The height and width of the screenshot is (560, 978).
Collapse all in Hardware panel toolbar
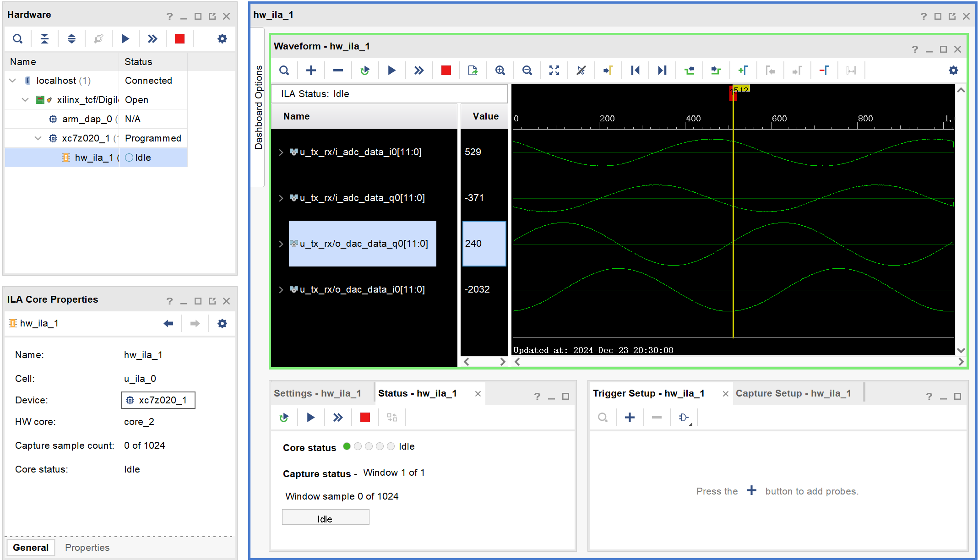[x=44, y=39]
